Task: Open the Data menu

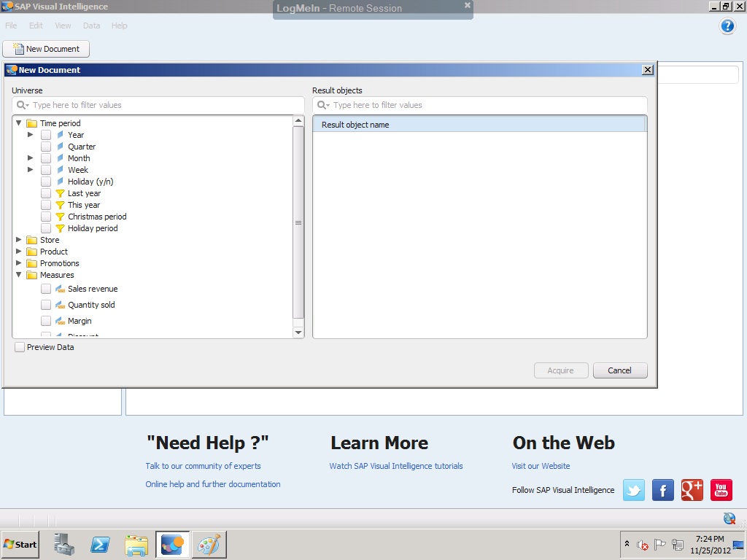Action: [91, 26]
